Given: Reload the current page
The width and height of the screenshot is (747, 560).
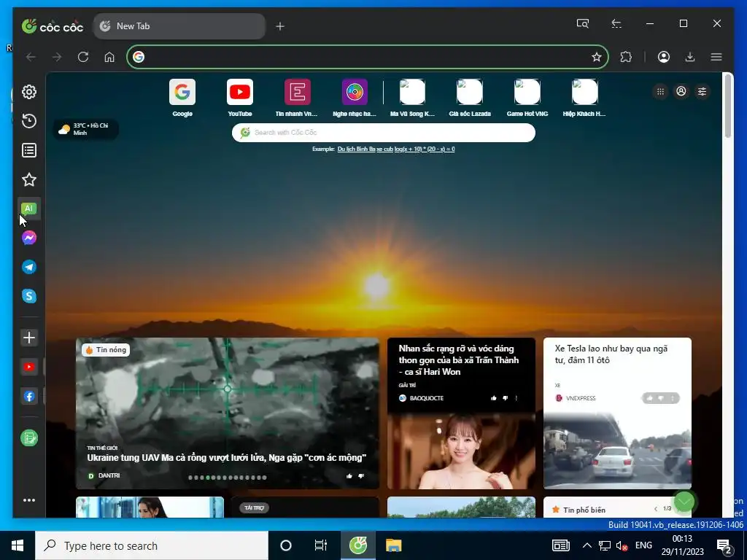Looking at the screenshot, I should coord(83,57).
